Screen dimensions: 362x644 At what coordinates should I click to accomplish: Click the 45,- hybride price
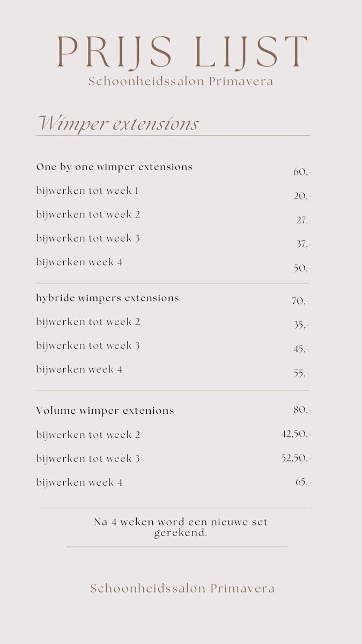(x=301, y=349)
